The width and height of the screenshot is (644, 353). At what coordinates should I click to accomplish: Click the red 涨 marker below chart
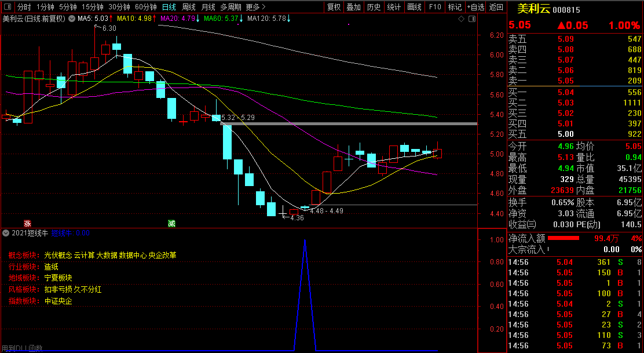tap(27, 223)
